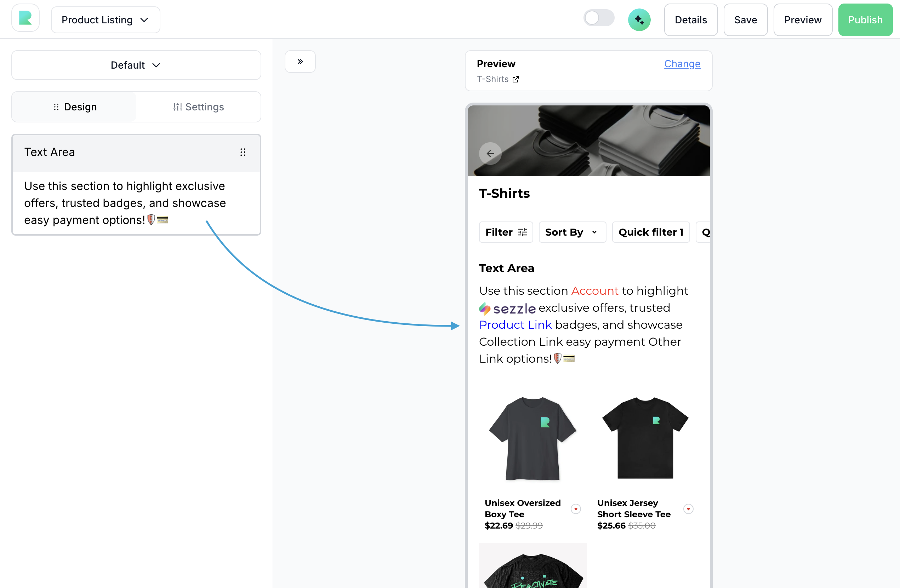Select the Design tab
The width and height of the screenshot is (900, 588).
tap(74, 107)
